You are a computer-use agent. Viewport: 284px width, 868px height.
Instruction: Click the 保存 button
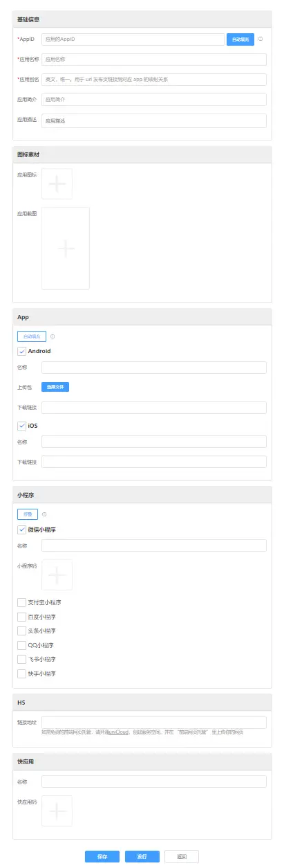click(x=102, y=856)
